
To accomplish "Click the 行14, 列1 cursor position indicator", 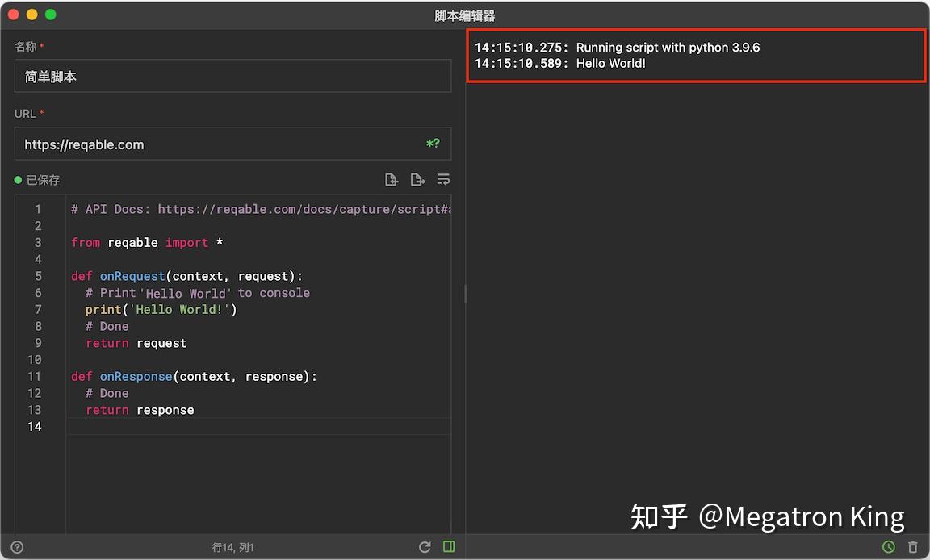I will 233,547.
